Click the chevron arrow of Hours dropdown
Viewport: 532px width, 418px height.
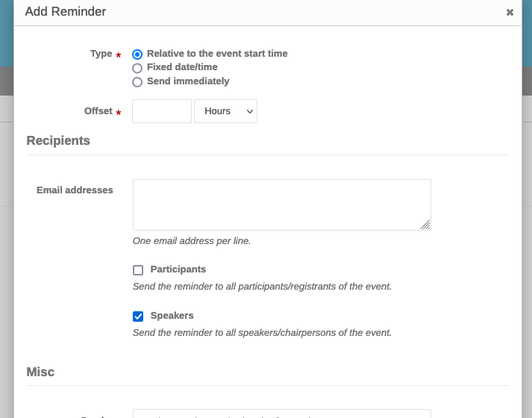click(x=250, y=112)
